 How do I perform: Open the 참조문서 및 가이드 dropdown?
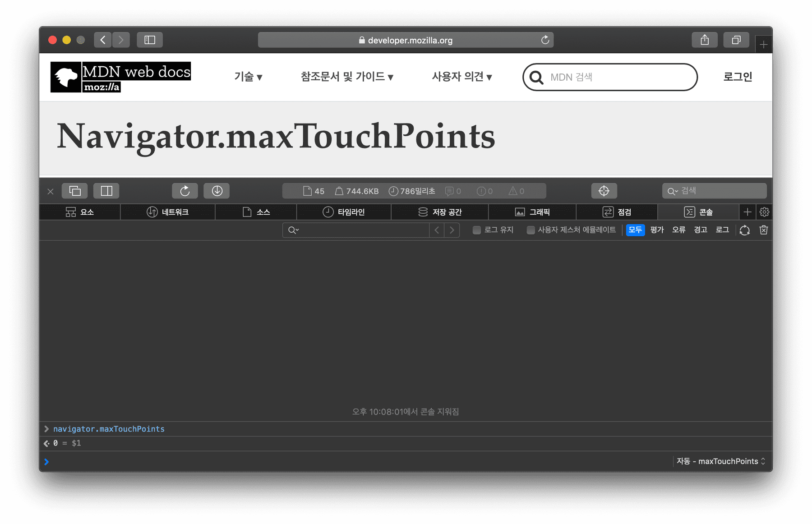pos(346,77)
